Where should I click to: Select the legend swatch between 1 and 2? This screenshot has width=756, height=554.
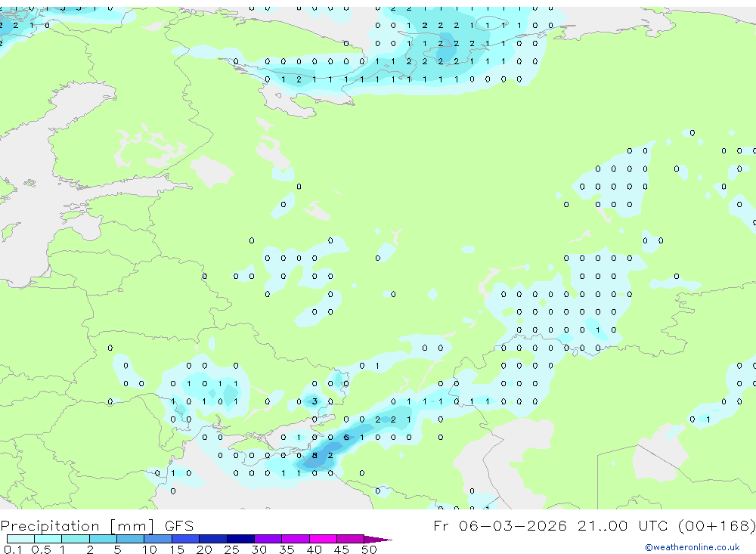click(x=76, y=539)
